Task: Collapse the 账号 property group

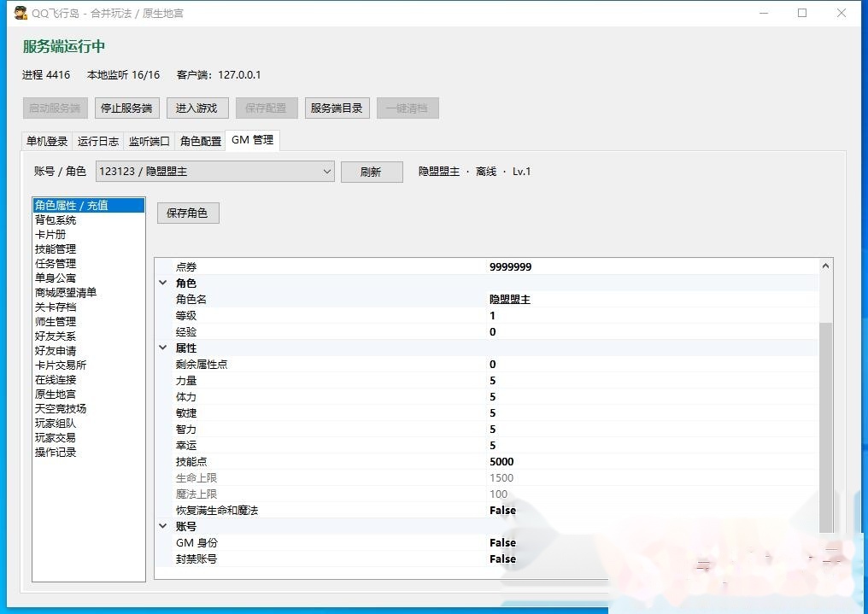Action: [162, 525]
